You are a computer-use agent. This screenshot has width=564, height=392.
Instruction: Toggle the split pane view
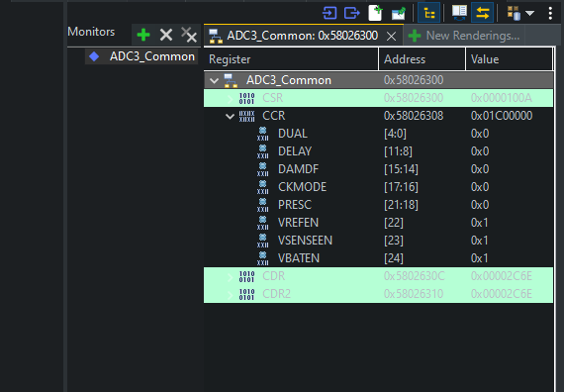459,13
